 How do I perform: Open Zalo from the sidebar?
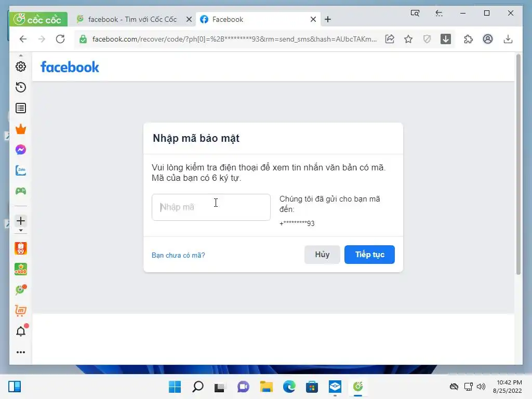[x=21, y=170]
